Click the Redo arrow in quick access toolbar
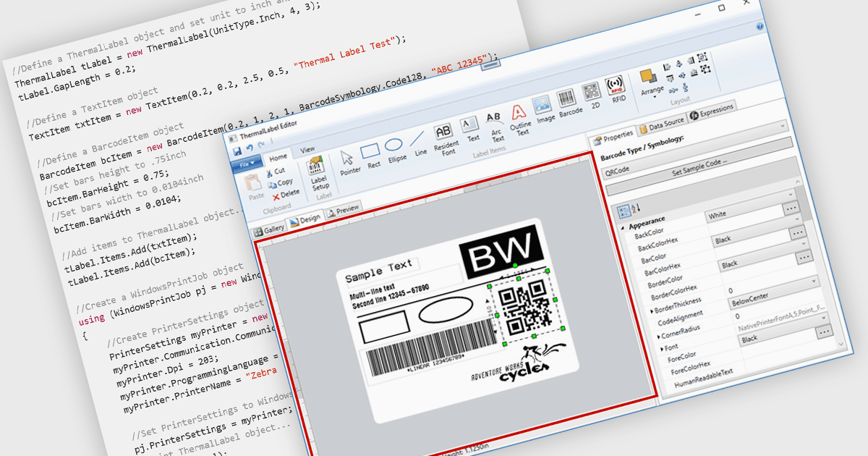The image size is (868, 456). pos(260,145)
